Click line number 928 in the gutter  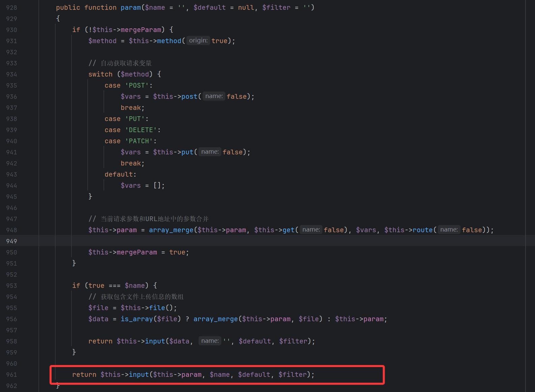[11, 8]
